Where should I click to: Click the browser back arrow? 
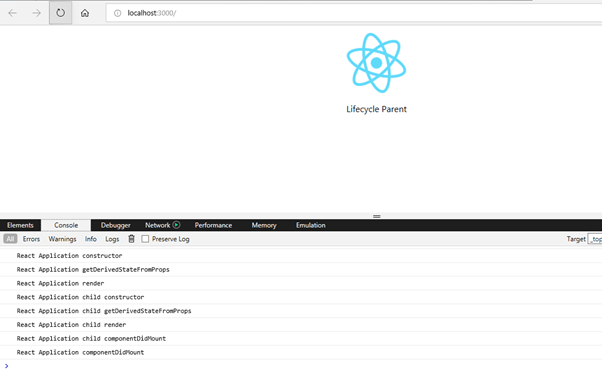pos(12,13)
